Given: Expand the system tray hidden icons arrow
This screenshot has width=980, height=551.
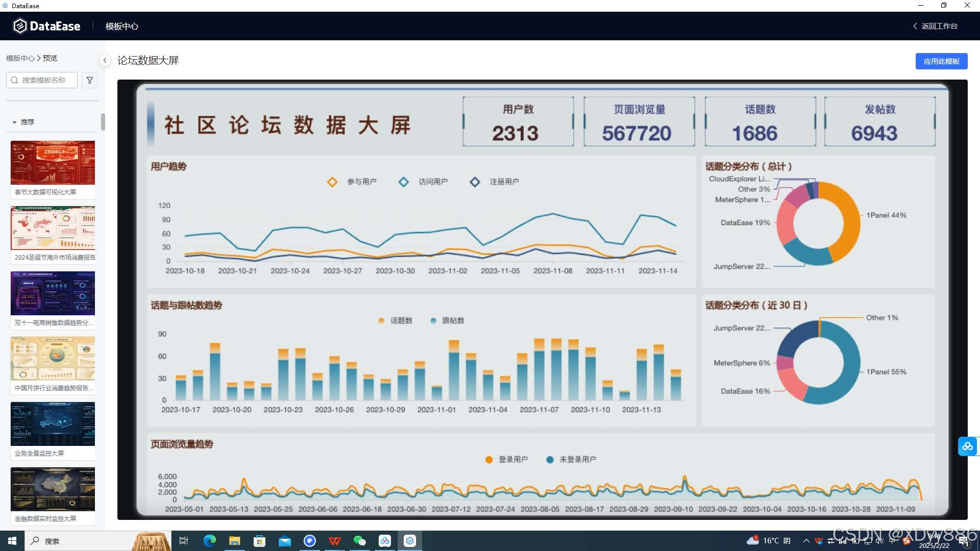Looking at the screenshot, I should pyautogui.click(x=806, y=541).
